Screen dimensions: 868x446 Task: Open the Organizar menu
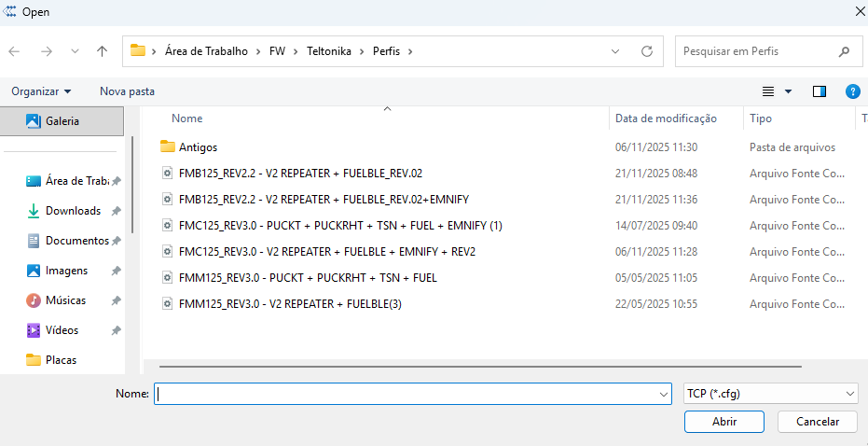(x=42, y=91)
